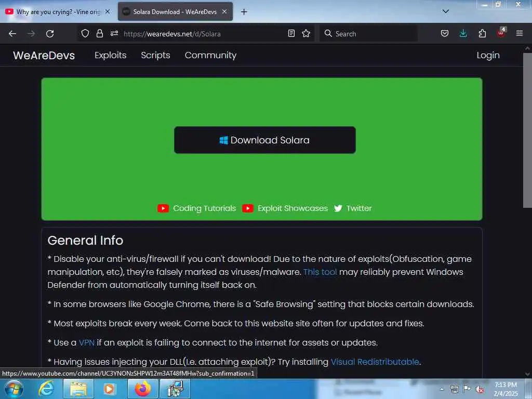The height and width of the screenshot is (399, 532).
Task: Click the computer program taskbar icon
Action: click(175, 389)
